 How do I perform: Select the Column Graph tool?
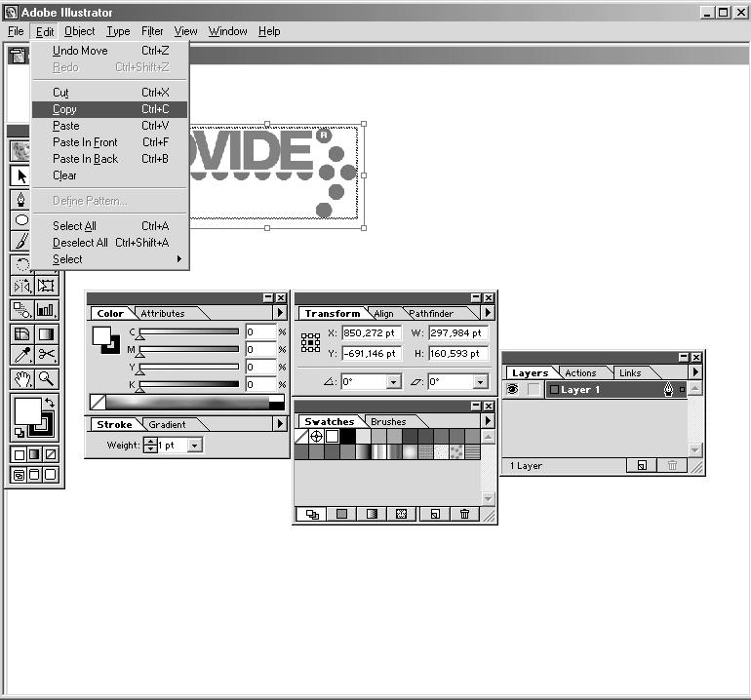coord(47,310)
